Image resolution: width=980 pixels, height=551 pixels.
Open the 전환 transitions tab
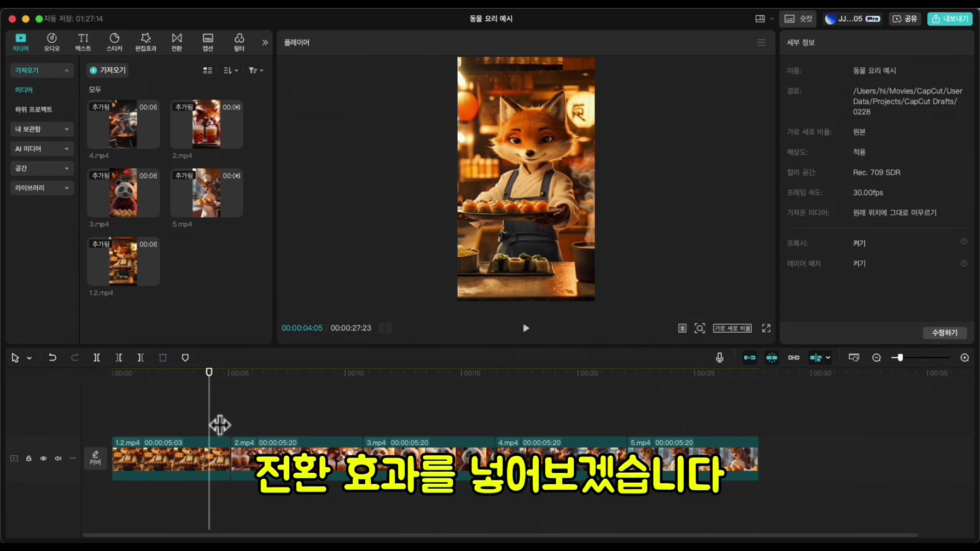[177, 42]
